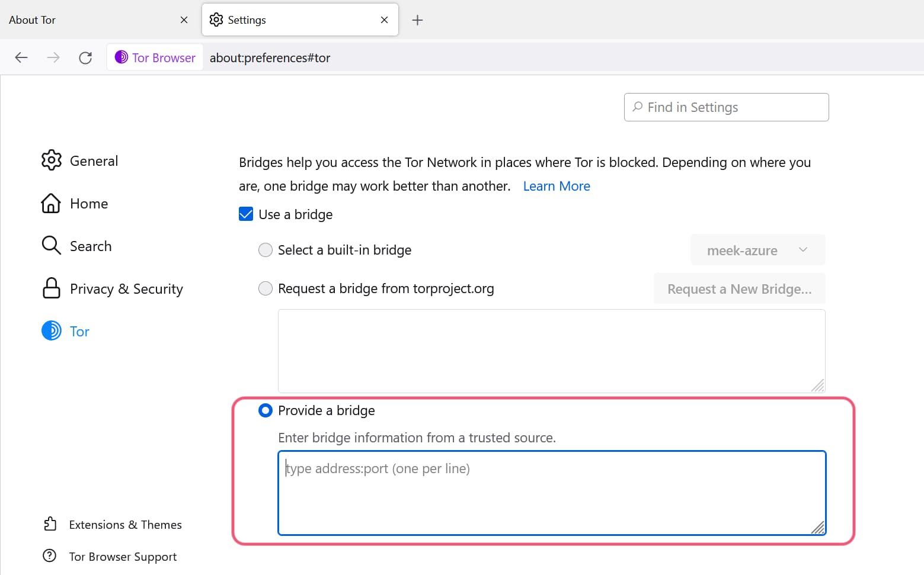Focus the Find in Settings search box
Screen dimensions: 924x575
click(x=726, y=107)
